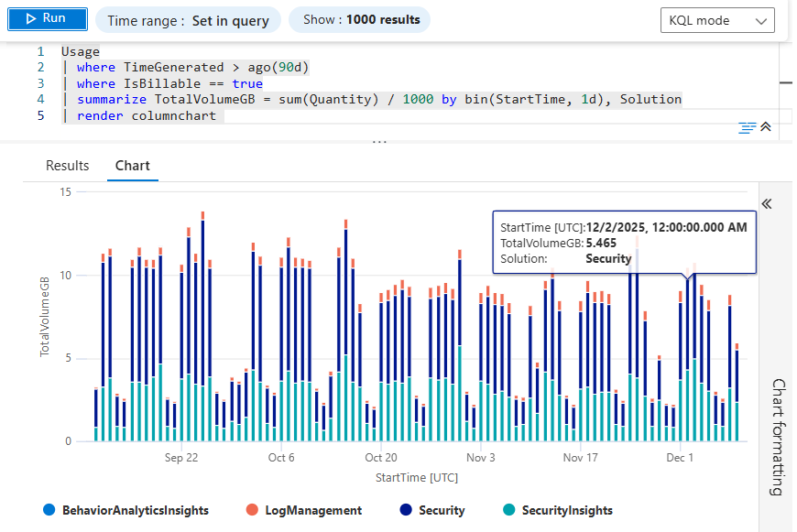Image resolution: width=797 pixels, height=532 pixels.
Task: Click the play icon on Run button
Action: [x=30, y=19]
